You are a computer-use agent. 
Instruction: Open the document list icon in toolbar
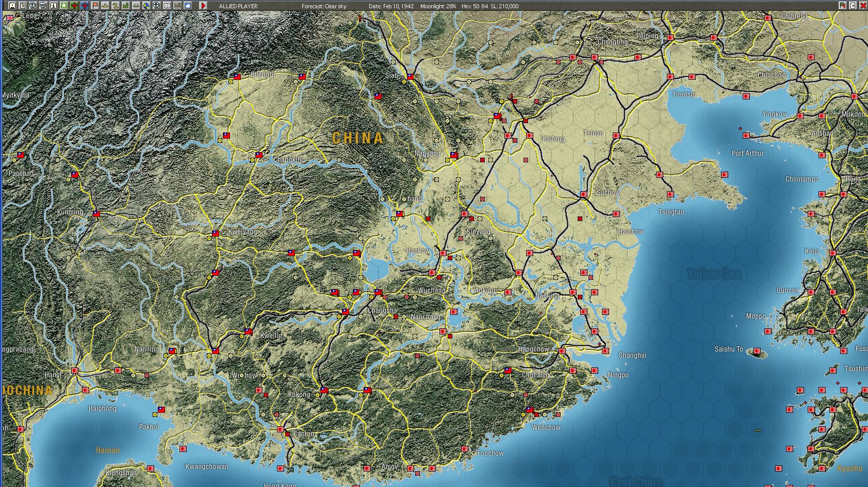(x=23, y=6)
